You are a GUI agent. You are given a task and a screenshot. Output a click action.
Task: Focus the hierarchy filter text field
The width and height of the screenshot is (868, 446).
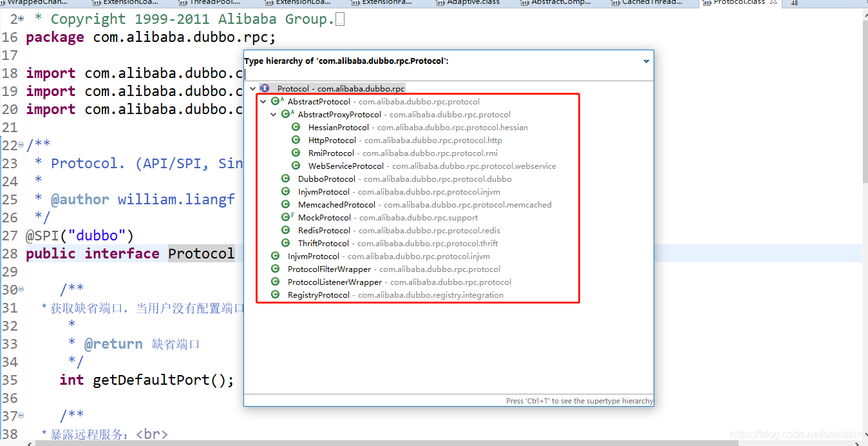point(448,75)
